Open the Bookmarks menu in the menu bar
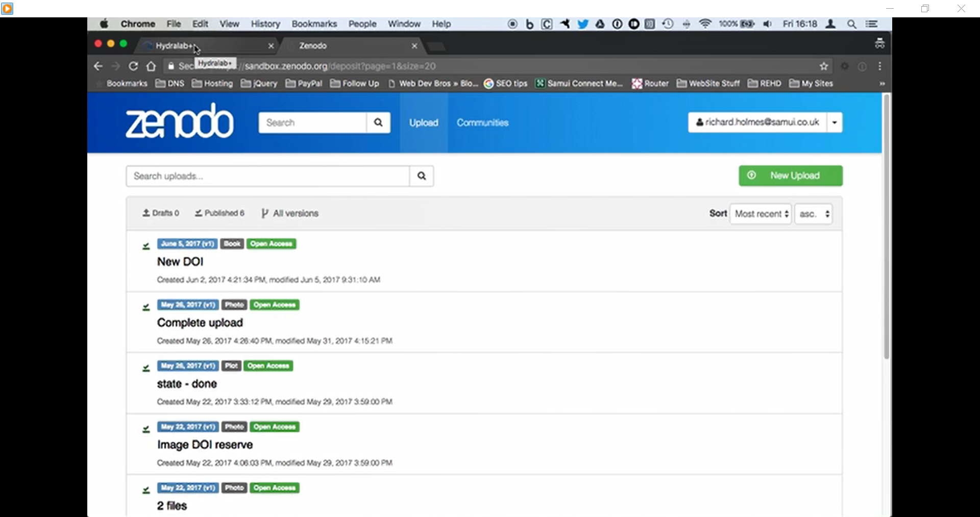The image size is (980, 517). [314, 23]
